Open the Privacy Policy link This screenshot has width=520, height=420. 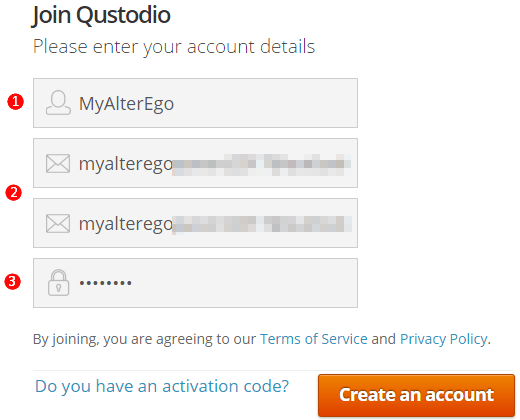pyautogui.click(x=444, y=339)
